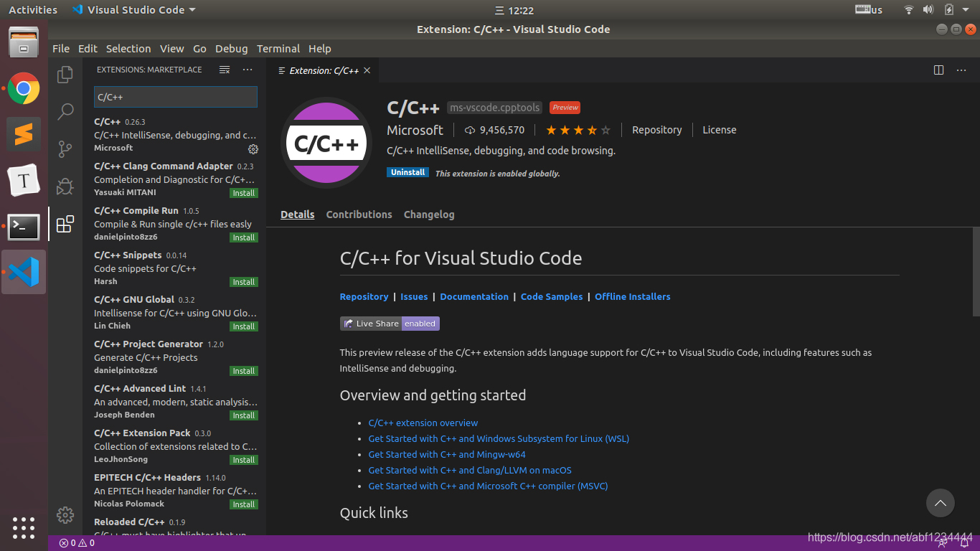Open the Offline Installers link
Image resolution: width=980 pixels, height=551 pixels.
pos(633,296)
